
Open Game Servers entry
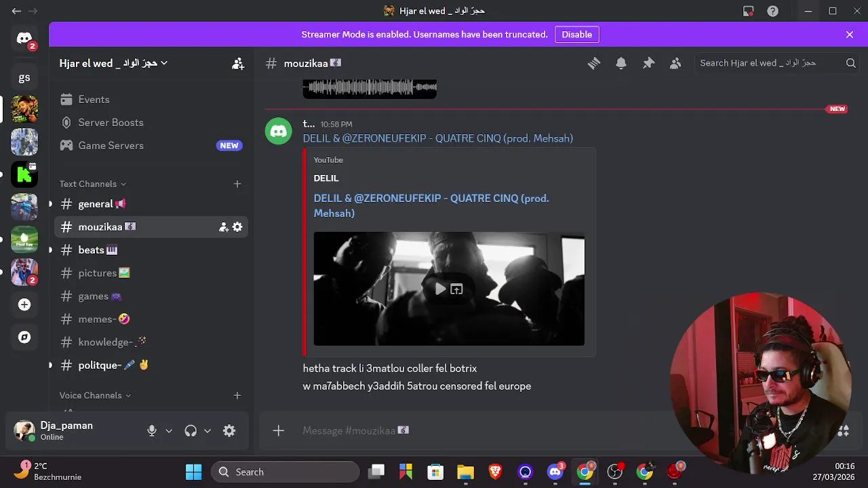pyautogui.click(x=151, y=146)
